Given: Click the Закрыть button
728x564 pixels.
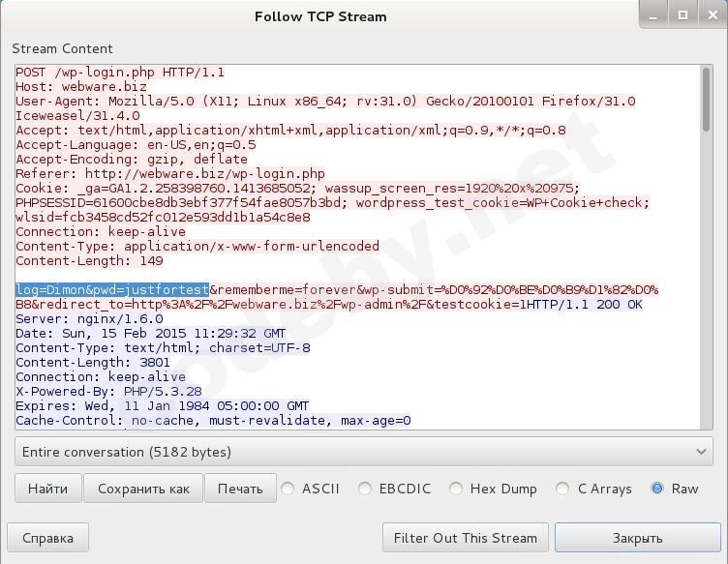Looking at the screenshot, I should point(637,538).
